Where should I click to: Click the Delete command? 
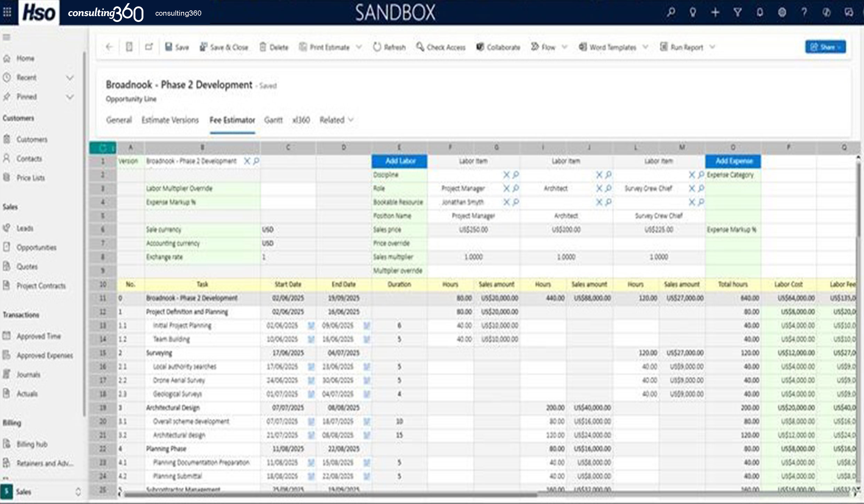click(x=274, y=47)
